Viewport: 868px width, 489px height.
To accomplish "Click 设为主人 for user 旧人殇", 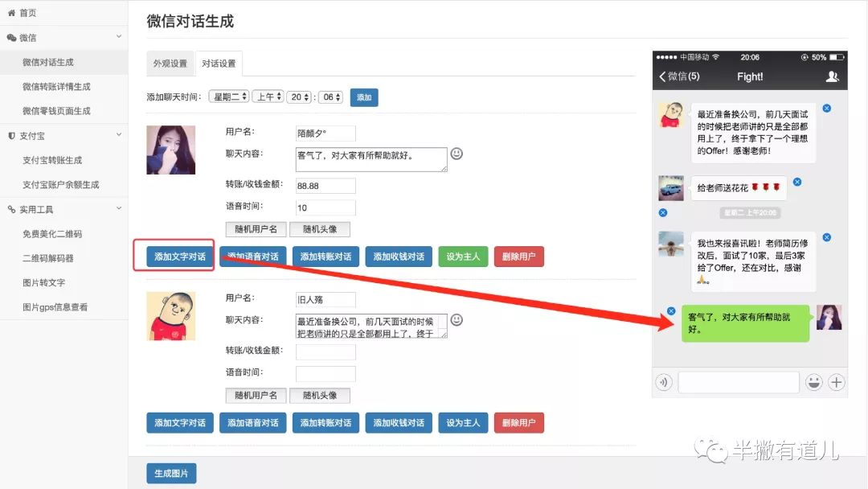I will click(462, 422).
